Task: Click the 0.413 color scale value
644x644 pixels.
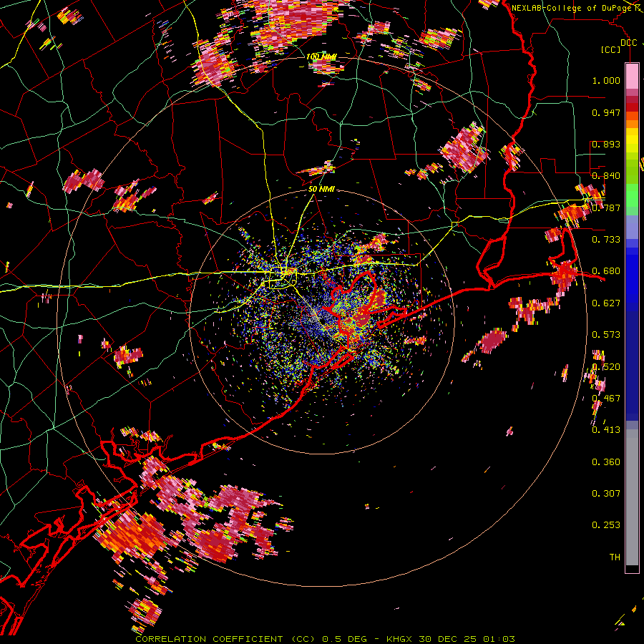Action: click(606, 430)
